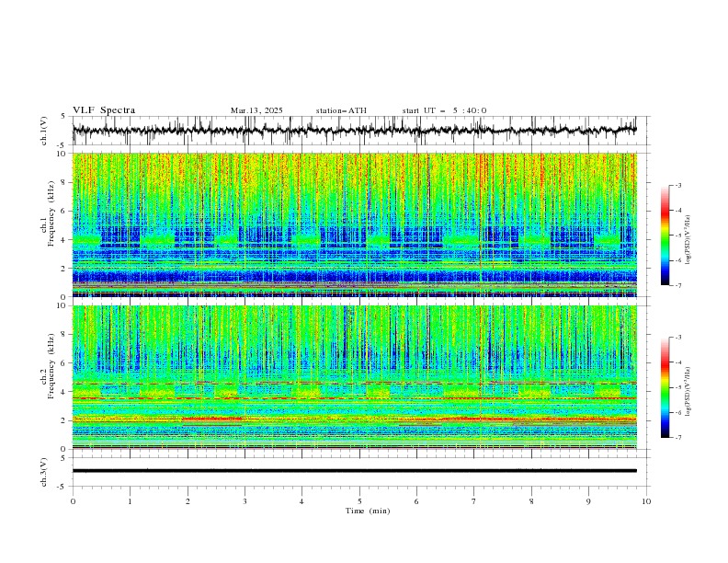The image size is (728, 563).
Task: Click the ch.2 spectrogram color bar
Action: [x=665, y=387]
